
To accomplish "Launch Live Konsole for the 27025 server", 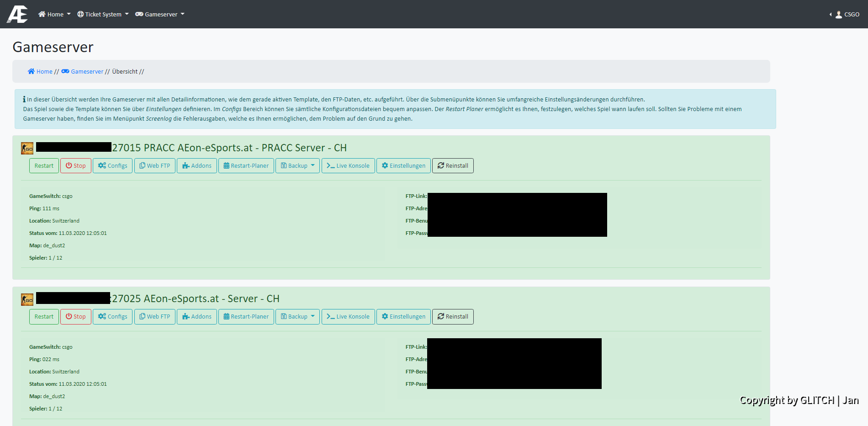I will 348,317.
